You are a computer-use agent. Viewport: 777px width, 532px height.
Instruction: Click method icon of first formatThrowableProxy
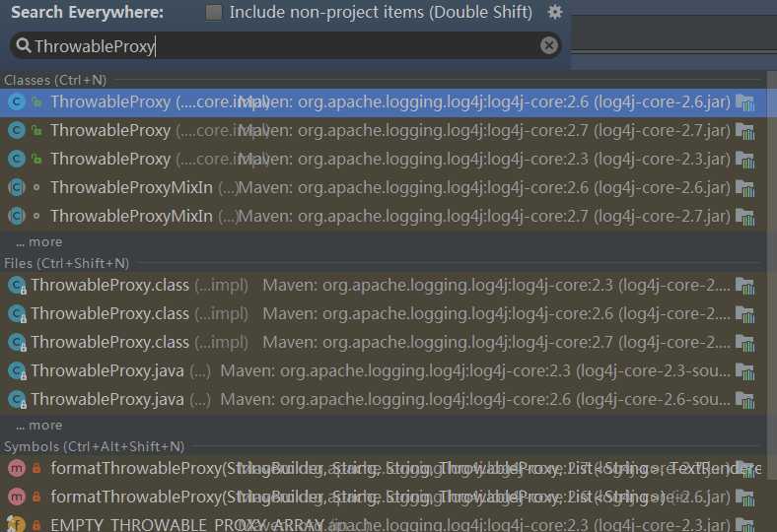click(x=17, y=468)
